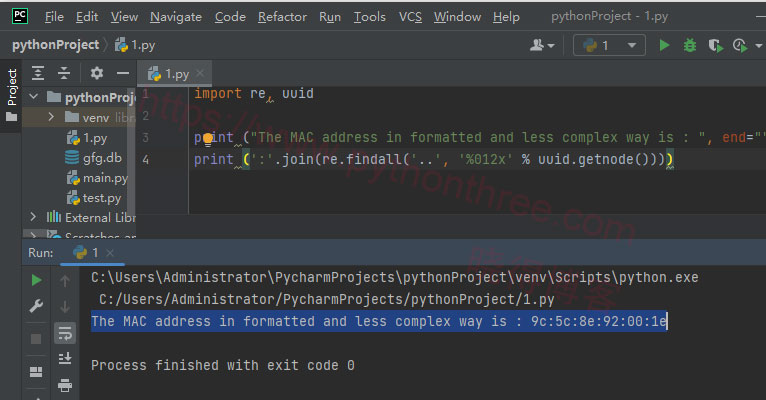The width and height of the screenshot is (766, 400).
Task: Open Project panel settings gear
Action: 97,73
